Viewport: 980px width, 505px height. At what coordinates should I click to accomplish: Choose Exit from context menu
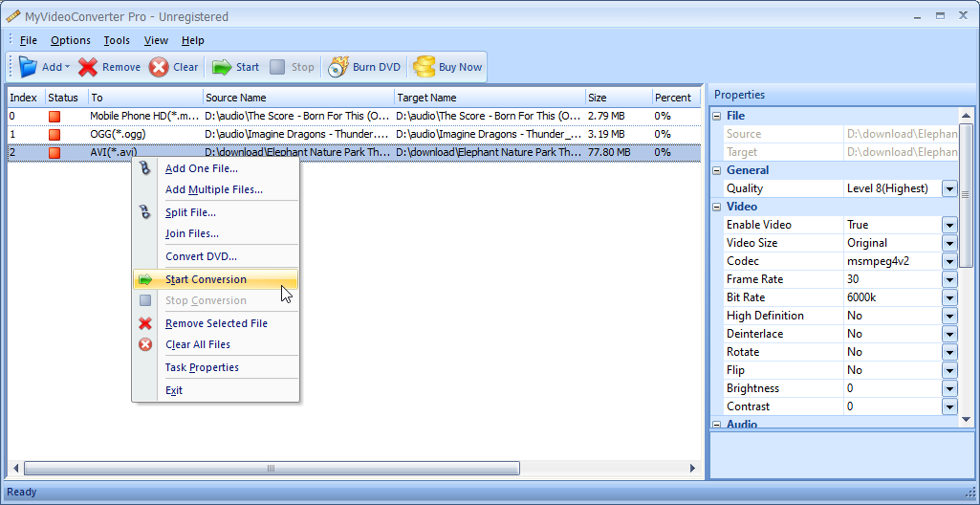tap(216, 390)
